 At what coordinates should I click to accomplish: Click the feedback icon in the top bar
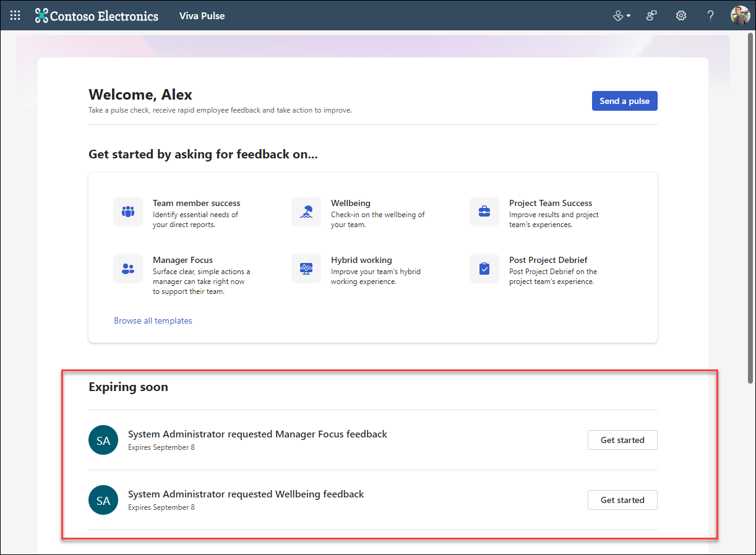651,15
